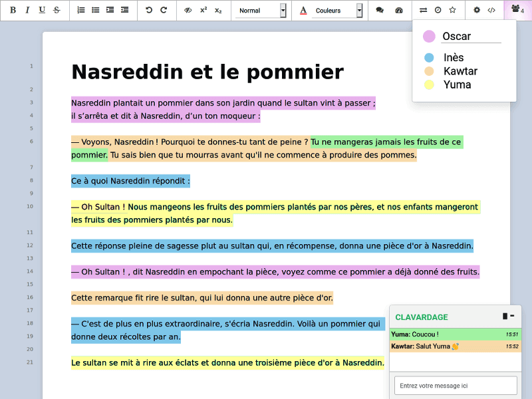Click line 'Ce à quoi Nasreddin répondit :'
532x399 pixels.
pyautogui.click(x=130, y=181)
